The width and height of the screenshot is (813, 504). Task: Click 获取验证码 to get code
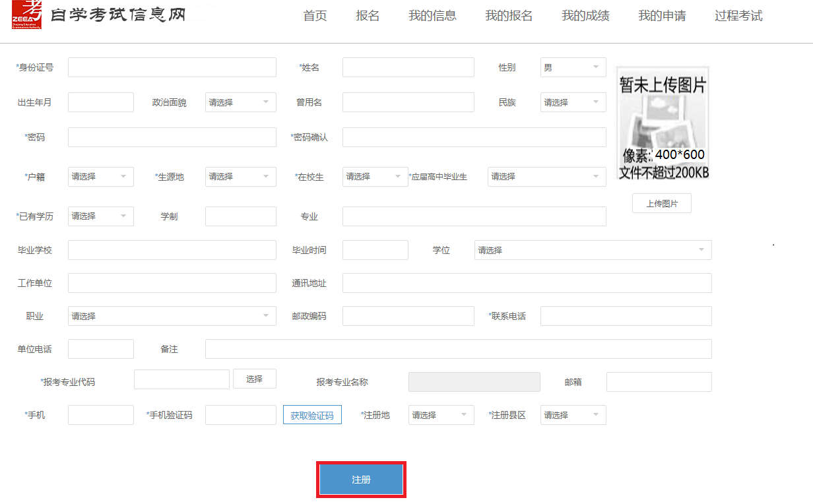312,416
